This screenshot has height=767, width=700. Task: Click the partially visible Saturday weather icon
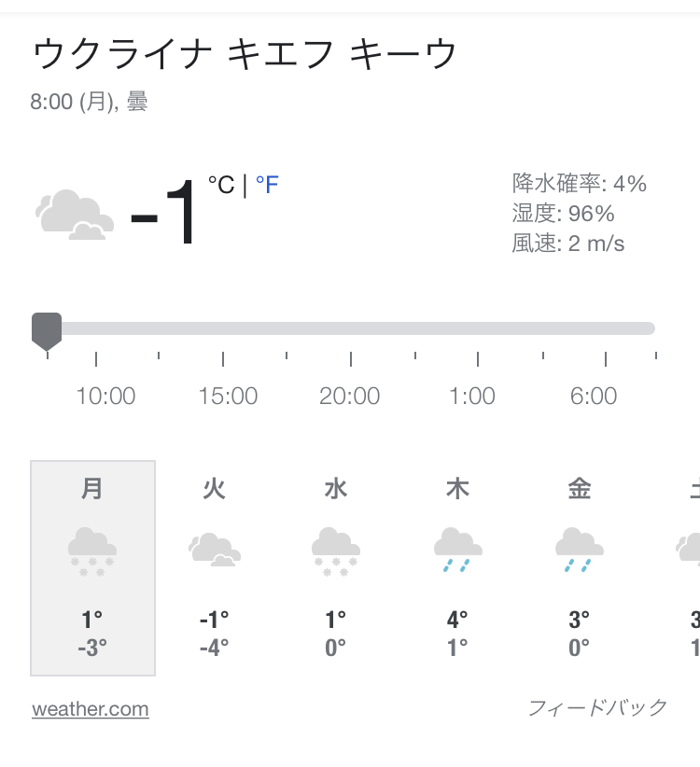click(x=689, y=549)
